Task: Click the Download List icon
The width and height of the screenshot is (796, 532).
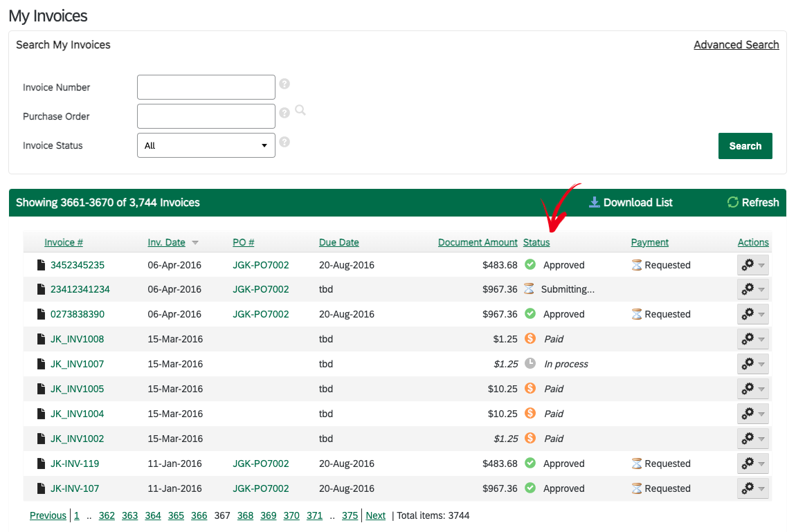Action: pos(594,202)
